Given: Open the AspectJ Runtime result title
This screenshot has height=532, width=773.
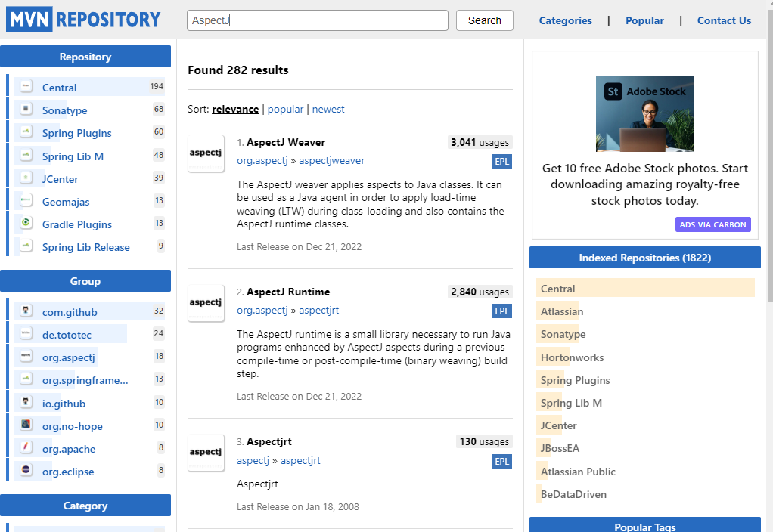Looking at the screenshot, I should tap(288, 292).
